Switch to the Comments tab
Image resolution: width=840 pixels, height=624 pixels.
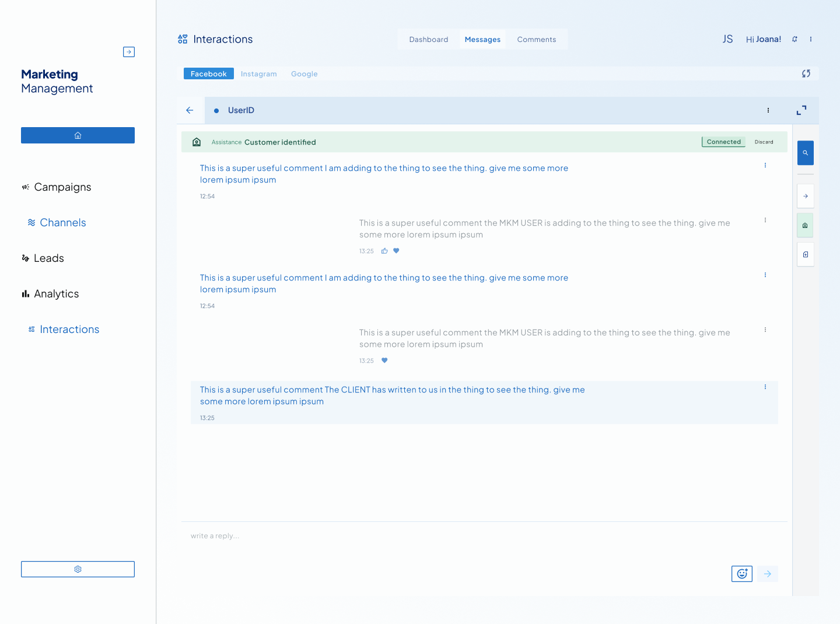(537, 39)
